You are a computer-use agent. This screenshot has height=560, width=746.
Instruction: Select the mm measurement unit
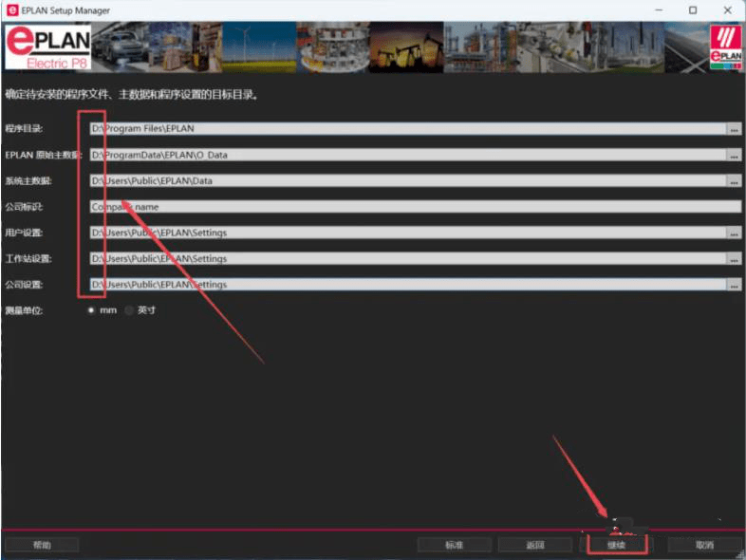[x=91, y=310]
